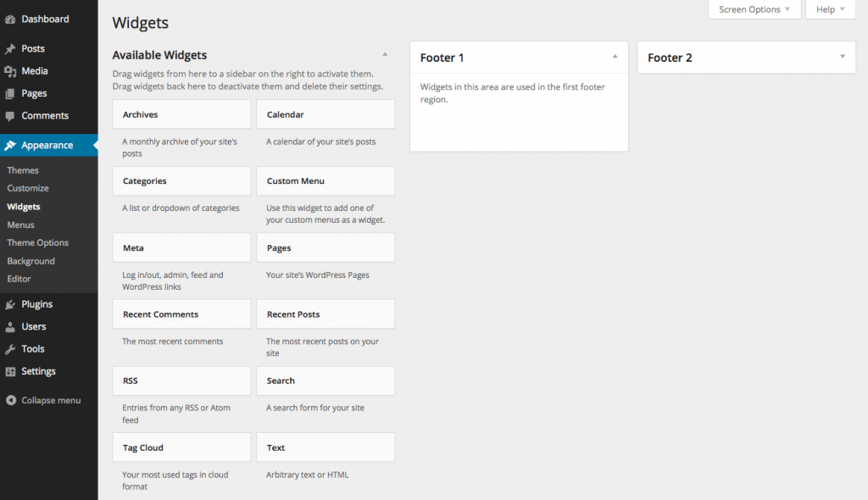Select the Customize submenu link
The width and height of the screenshot is (868, 500).
28,188
